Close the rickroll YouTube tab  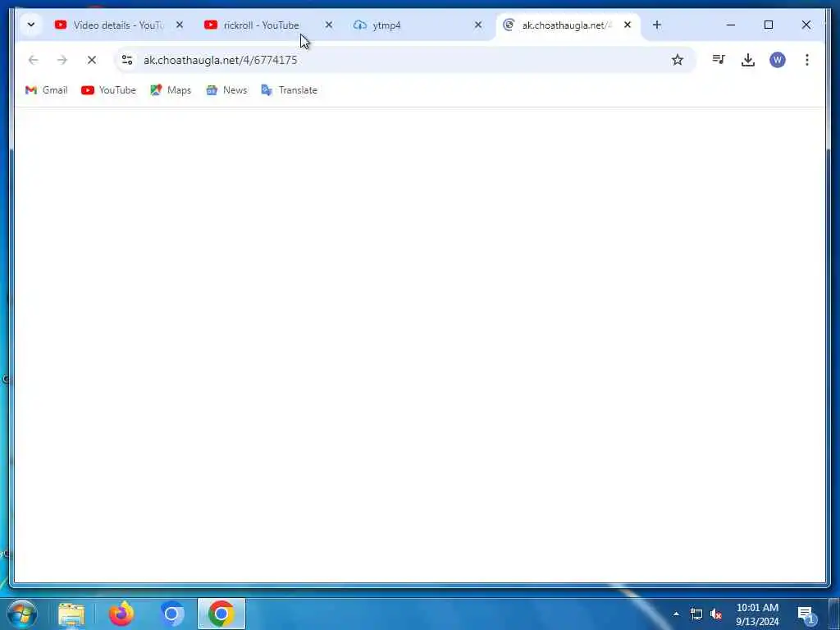click(x=329, y=25)
